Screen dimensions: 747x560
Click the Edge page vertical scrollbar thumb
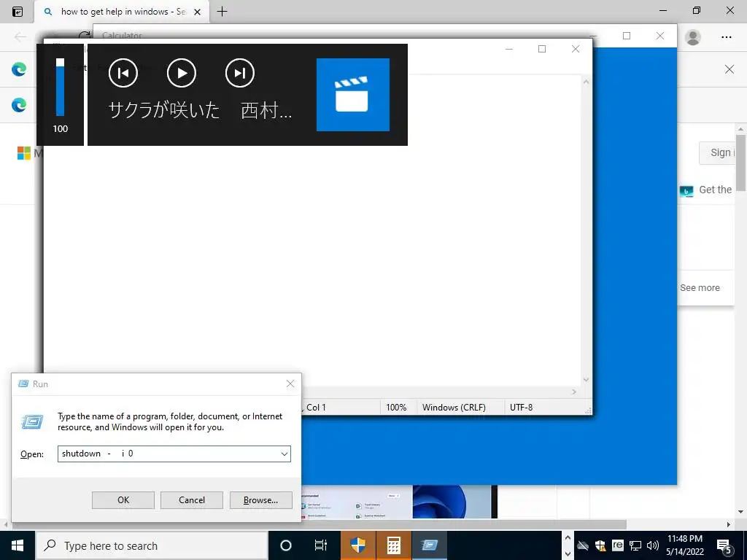pyautogui.click(x=741, y=163)
